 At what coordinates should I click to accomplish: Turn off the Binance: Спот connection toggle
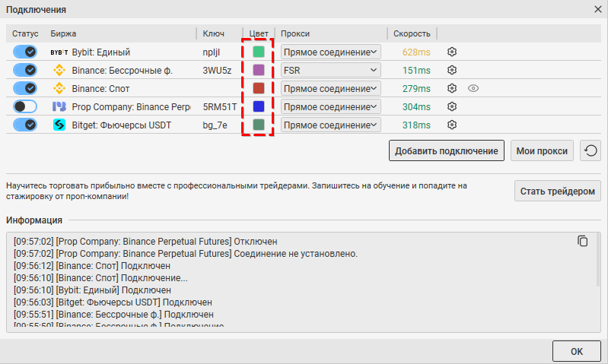tap(25, 88)
